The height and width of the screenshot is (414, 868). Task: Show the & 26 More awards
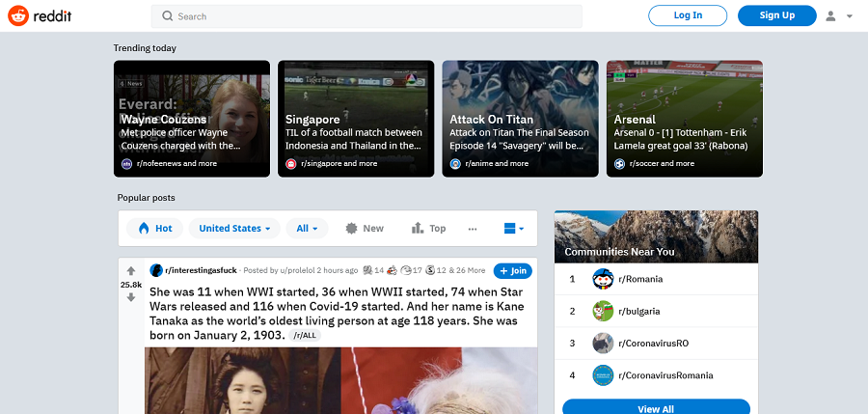[467, 270]
